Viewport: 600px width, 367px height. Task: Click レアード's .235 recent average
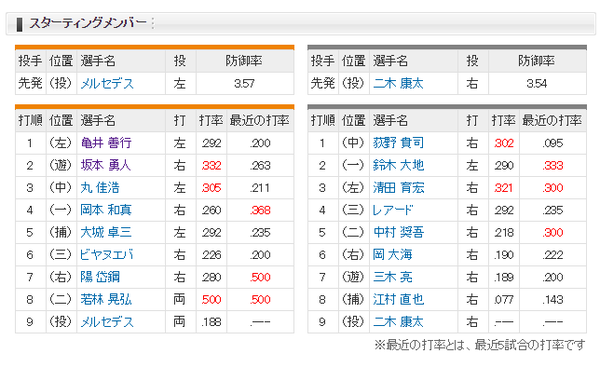coord(553,210)
